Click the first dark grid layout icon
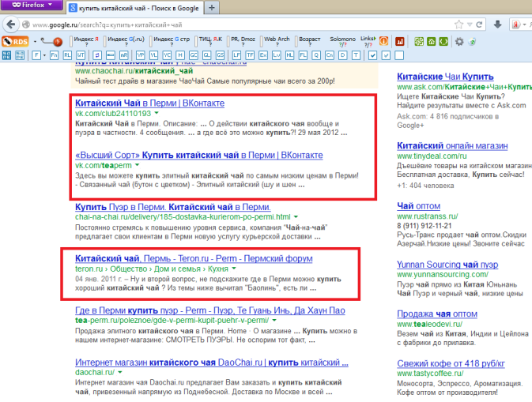The height and width of the screenshot is (402, 532). [7, 55]
